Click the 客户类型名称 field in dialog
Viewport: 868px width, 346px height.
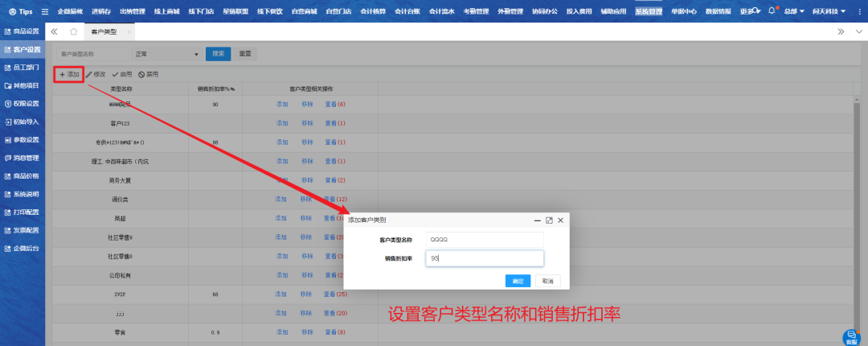click(485, 239)
